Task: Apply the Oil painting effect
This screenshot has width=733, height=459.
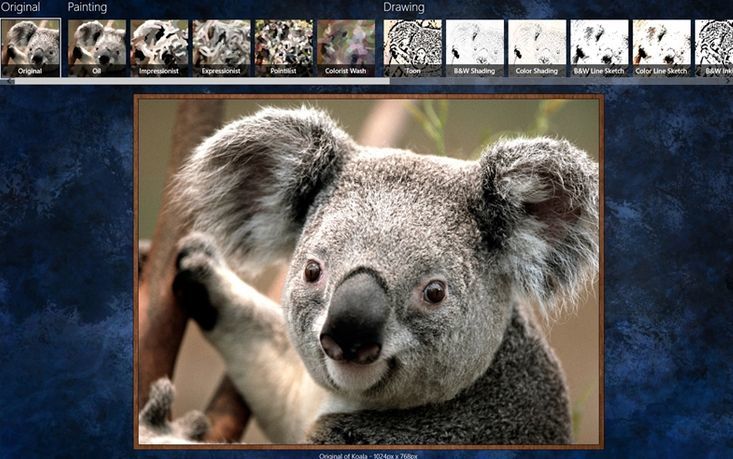Action: click(97, 48)
